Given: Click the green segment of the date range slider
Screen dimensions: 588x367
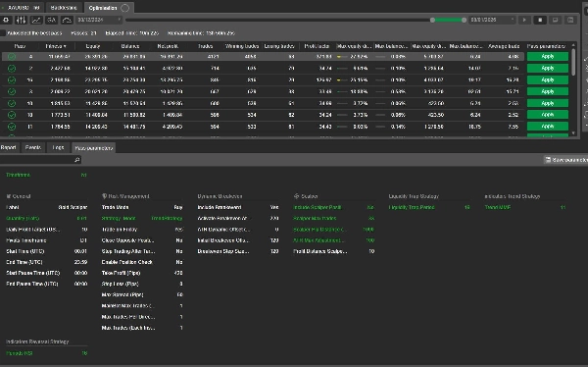Looking at the screenshot, I should (x=448, y=20).
